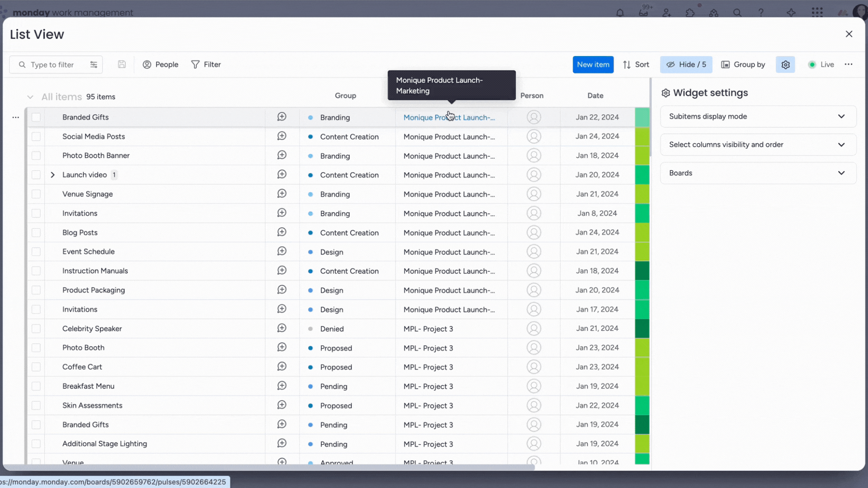
Task: Select checkbox for Branded Gifts first row
Action: tap(36, 117)
